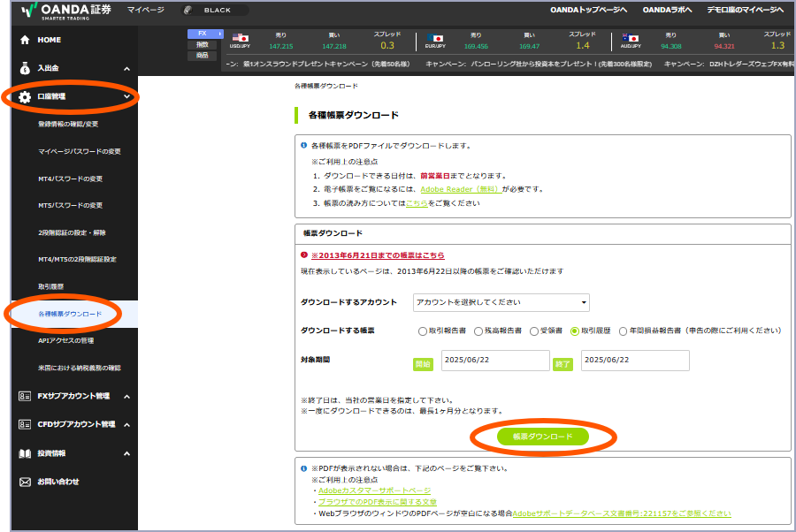Click the AUD/JPY sell price 94.308
This screenshot has height=532, width=796.
tap(671, 46)
